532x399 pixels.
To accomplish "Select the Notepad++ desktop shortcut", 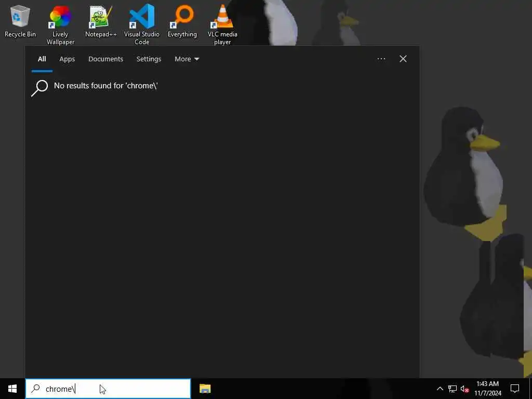I will [x=101, y=21].
